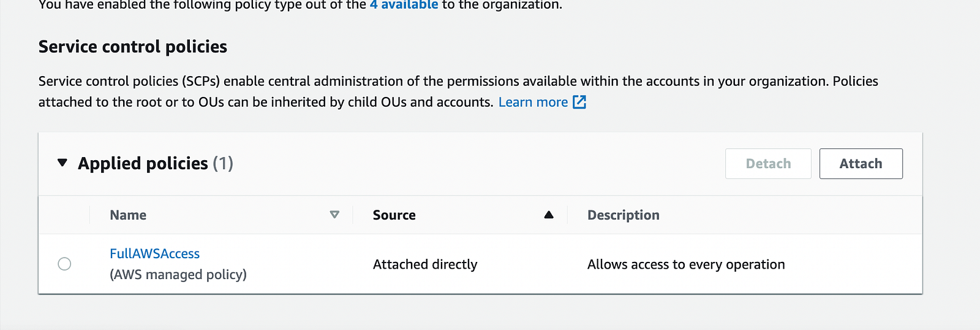Sort the table by the Name header
This screenshot has height=330, width=980.
[128, 215]
